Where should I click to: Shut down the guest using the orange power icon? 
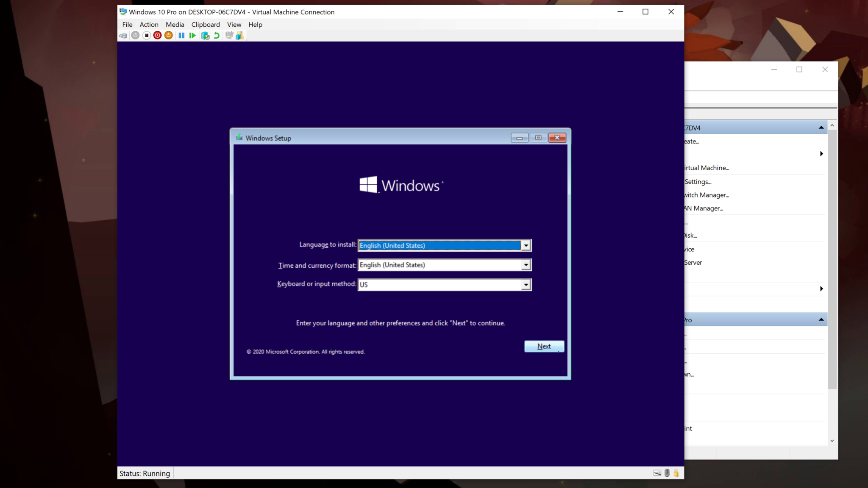[x=168, y=35]
